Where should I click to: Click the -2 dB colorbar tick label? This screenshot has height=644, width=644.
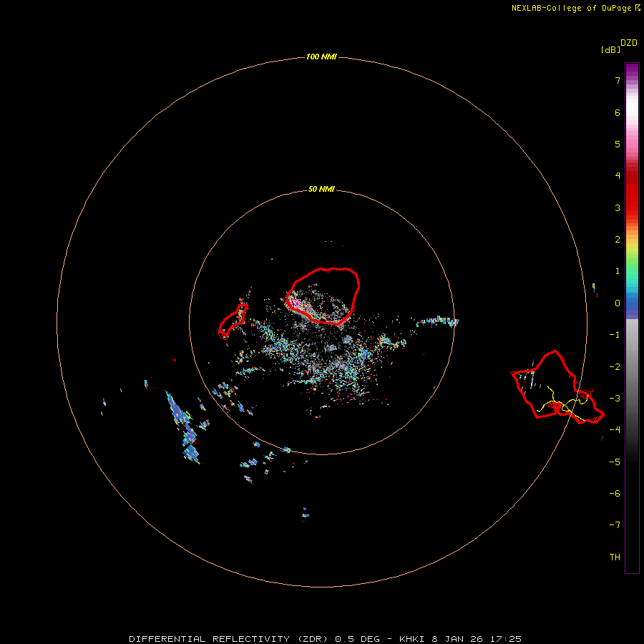615,367
